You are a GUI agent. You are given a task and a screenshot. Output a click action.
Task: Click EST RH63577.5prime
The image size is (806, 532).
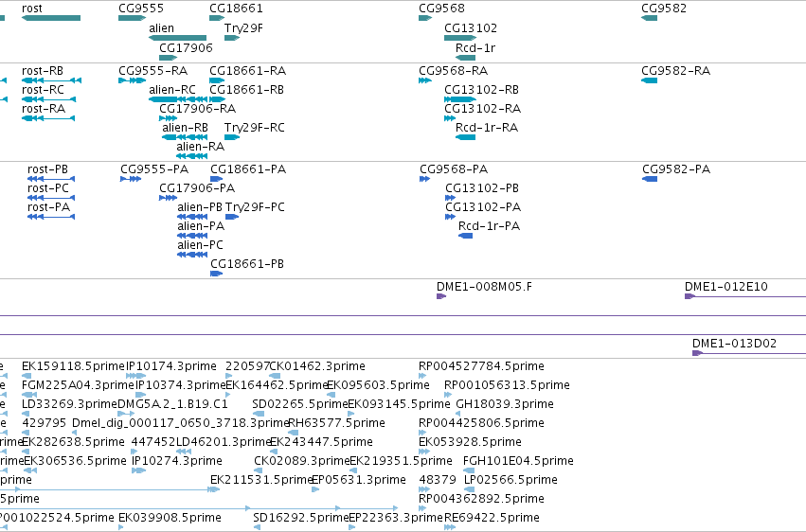click(x=336, y=424)
